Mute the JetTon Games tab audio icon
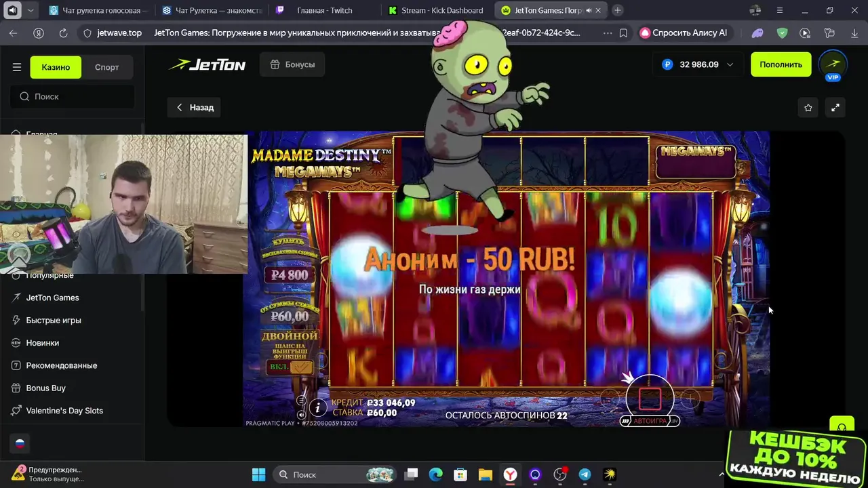Screen dimensions: 868x488 click(589, 10)
